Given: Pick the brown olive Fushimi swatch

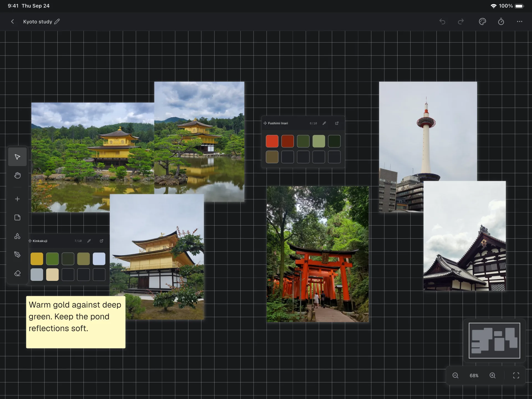Looking at the screenshot, I should (x=272, y=157).
